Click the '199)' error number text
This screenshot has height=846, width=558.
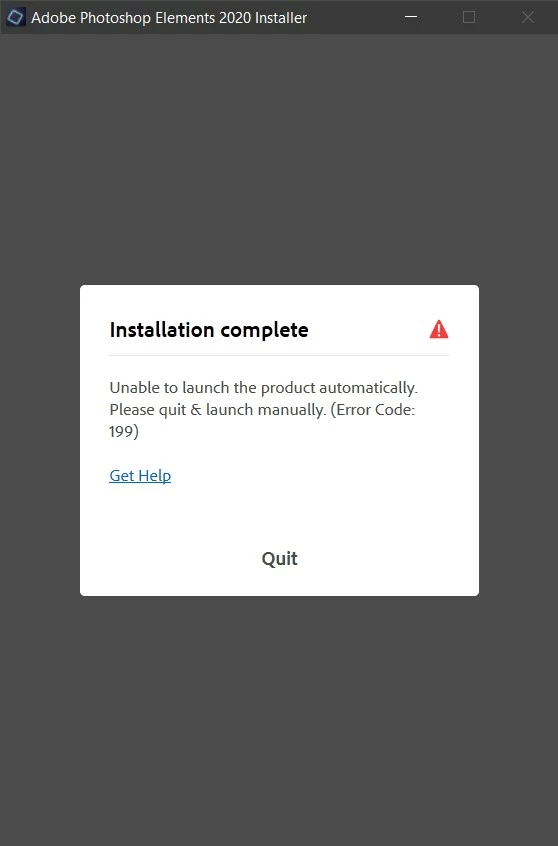[x=124, y=432]
